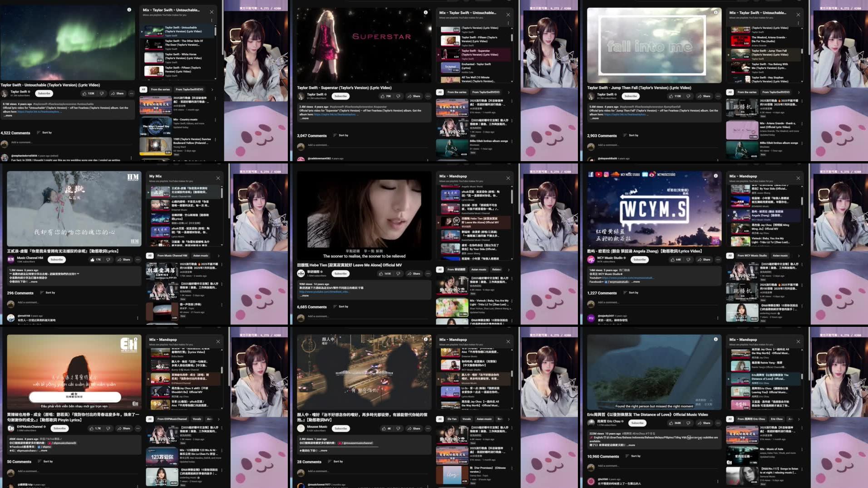Image resolution: width=868 pixels, height=488 pixels.
Task: Open the Mix - Country music suggested video
Action: [x=177, y=127]
